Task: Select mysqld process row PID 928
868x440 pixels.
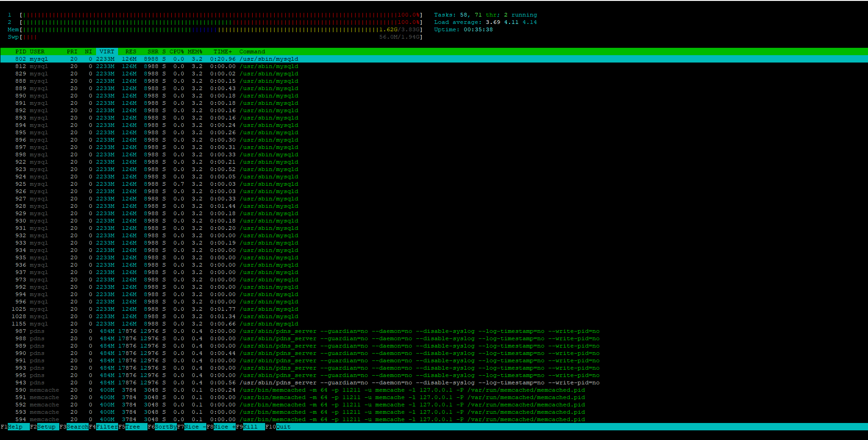Action: tap(434, 206)
